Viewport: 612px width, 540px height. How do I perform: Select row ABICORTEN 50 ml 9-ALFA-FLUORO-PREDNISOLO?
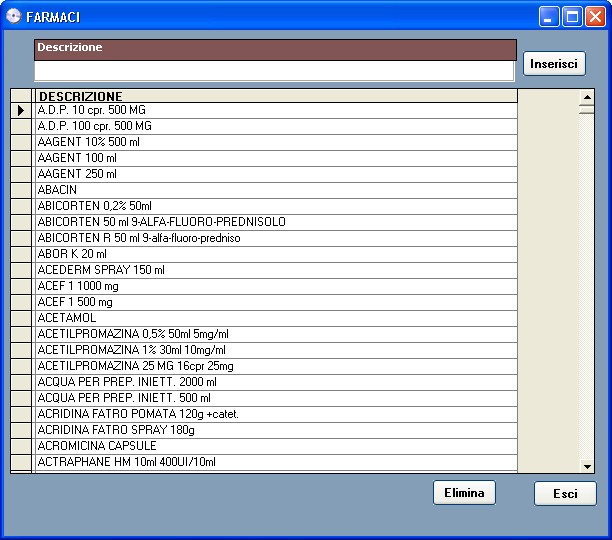(276, 223)
